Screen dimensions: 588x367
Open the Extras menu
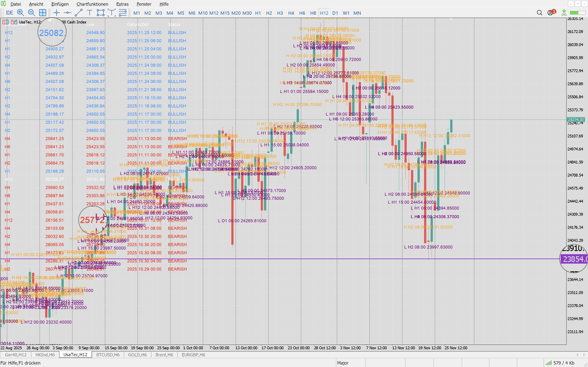pyautogui.click(x=122, y=4)
